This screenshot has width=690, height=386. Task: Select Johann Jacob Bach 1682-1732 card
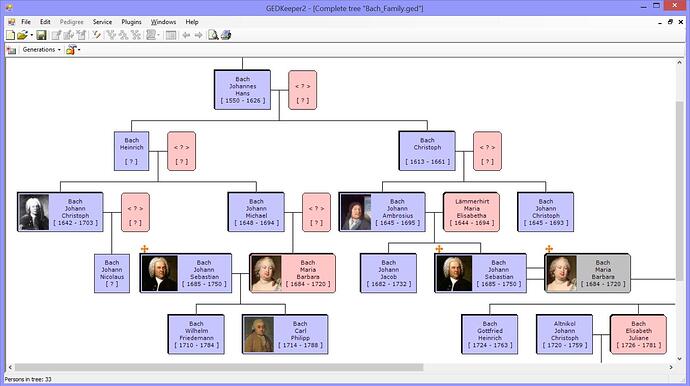(x=388, y=273)
